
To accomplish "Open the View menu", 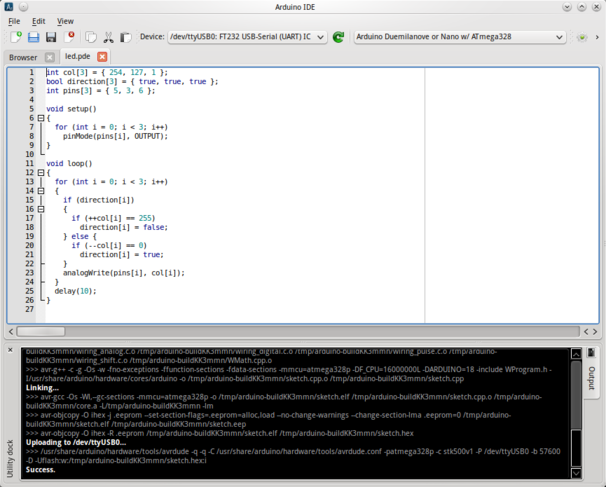I will pos(65,21).
